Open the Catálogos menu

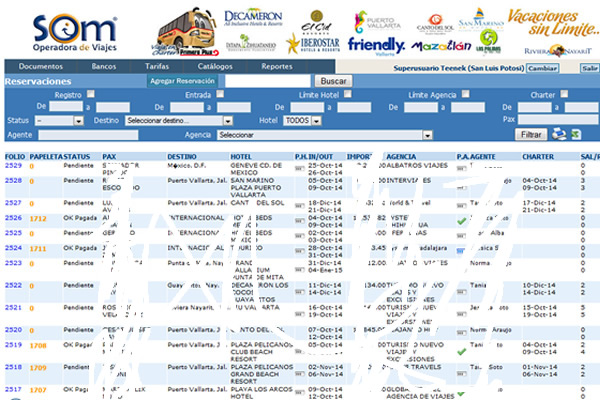coord(215,66)
